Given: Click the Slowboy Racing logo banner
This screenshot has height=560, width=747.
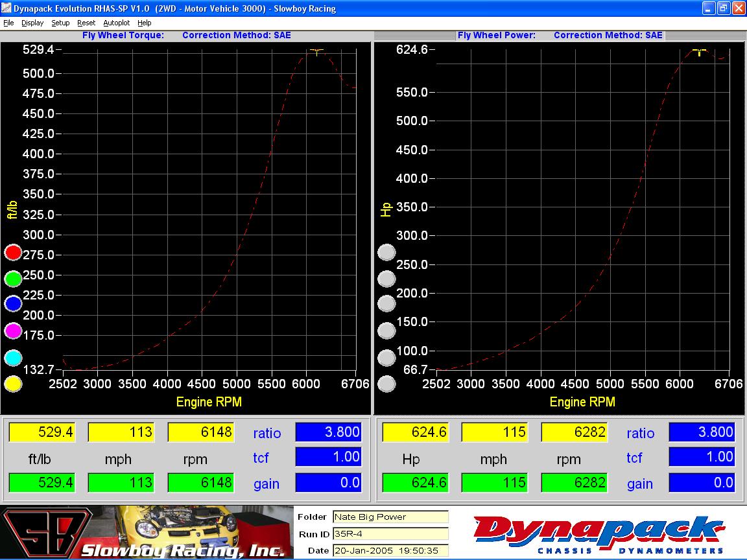Looking at the screenshot, I should [147, 532].
